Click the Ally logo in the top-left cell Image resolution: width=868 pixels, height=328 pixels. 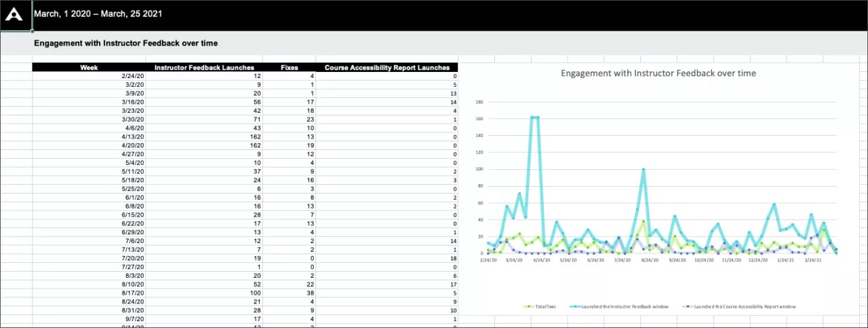tap(15, 15)
